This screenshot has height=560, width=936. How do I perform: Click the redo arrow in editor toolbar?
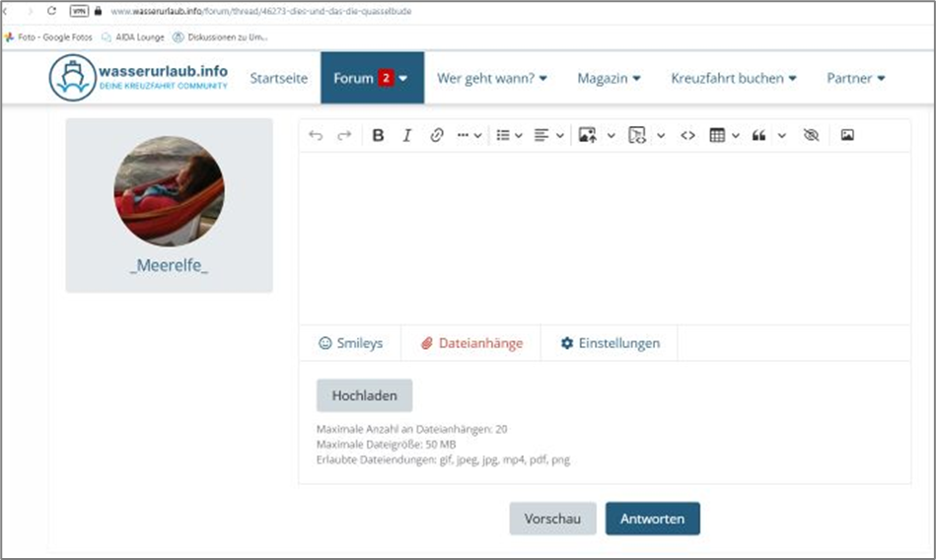coord(344,136)
